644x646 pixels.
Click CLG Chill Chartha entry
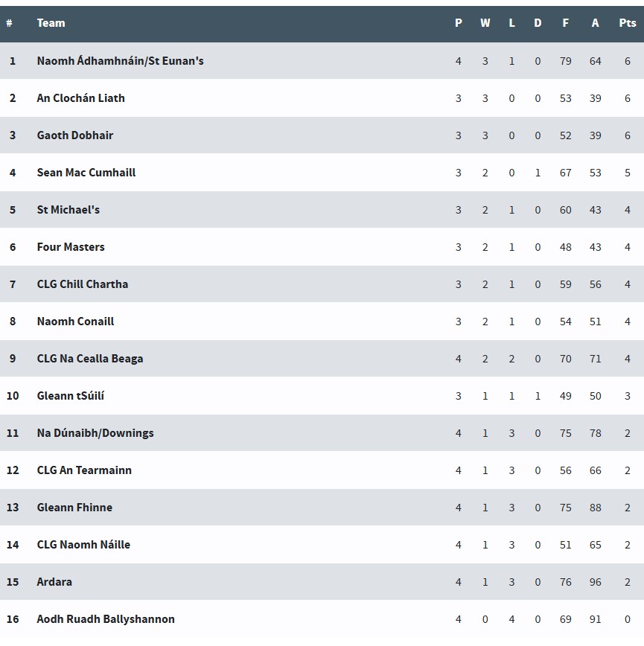tap(83, 284)
